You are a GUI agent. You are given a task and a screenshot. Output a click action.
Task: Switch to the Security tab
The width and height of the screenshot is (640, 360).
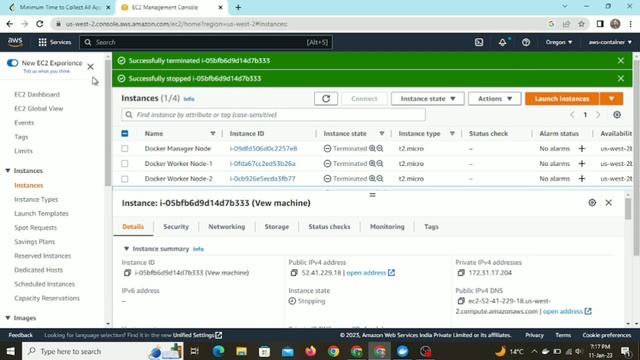[x=176, y=227]
